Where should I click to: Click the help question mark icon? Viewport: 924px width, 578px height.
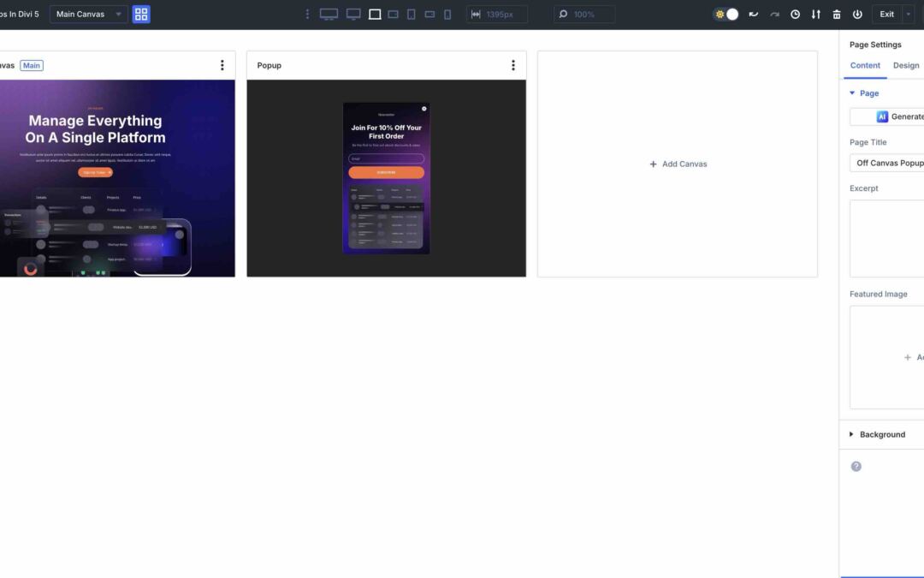point(856,465)
